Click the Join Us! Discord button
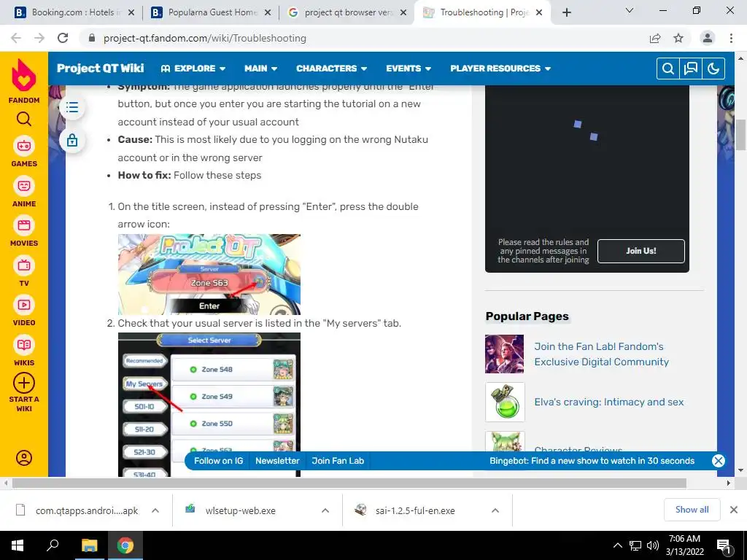 pyautogui.click(x=640, y=251)
